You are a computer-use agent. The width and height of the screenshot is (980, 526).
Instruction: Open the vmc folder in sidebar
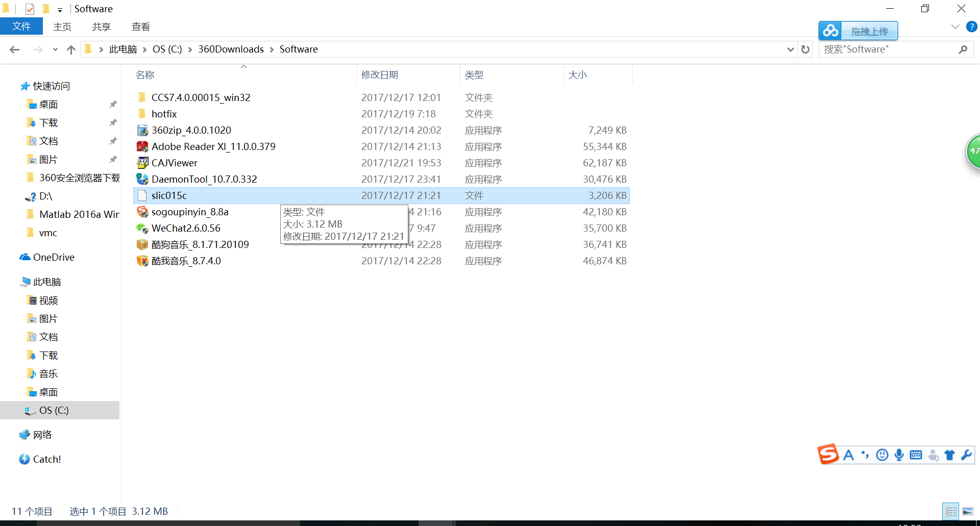tap(48, 233)
